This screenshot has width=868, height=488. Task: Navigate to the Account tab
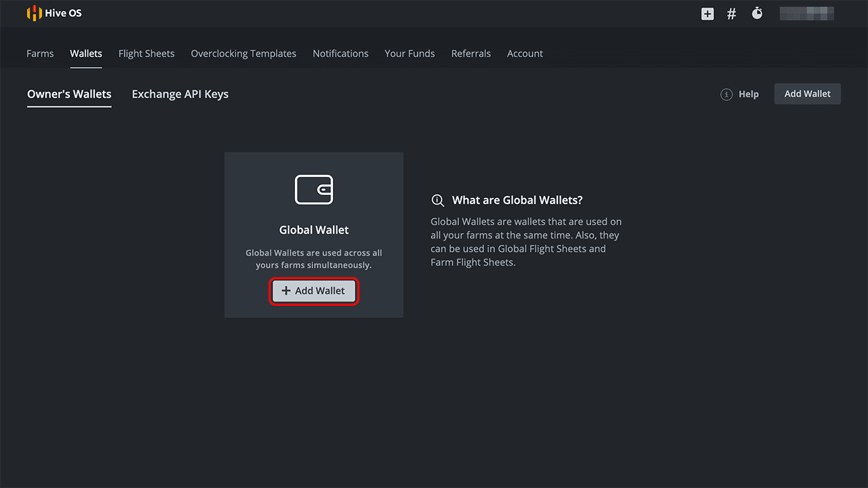pyautogui.click(x=525, y=54)
